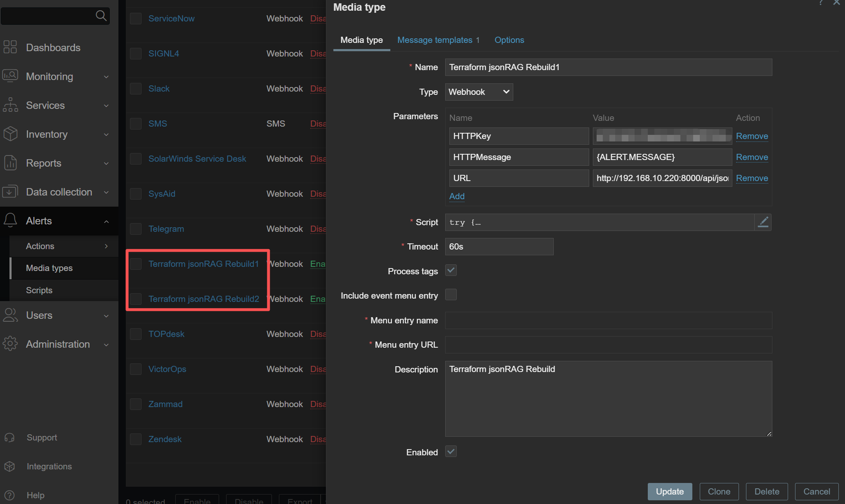845x504 pixels.
Task: Click the search magnifier icon in sidebar
Action: pos(101,16)
